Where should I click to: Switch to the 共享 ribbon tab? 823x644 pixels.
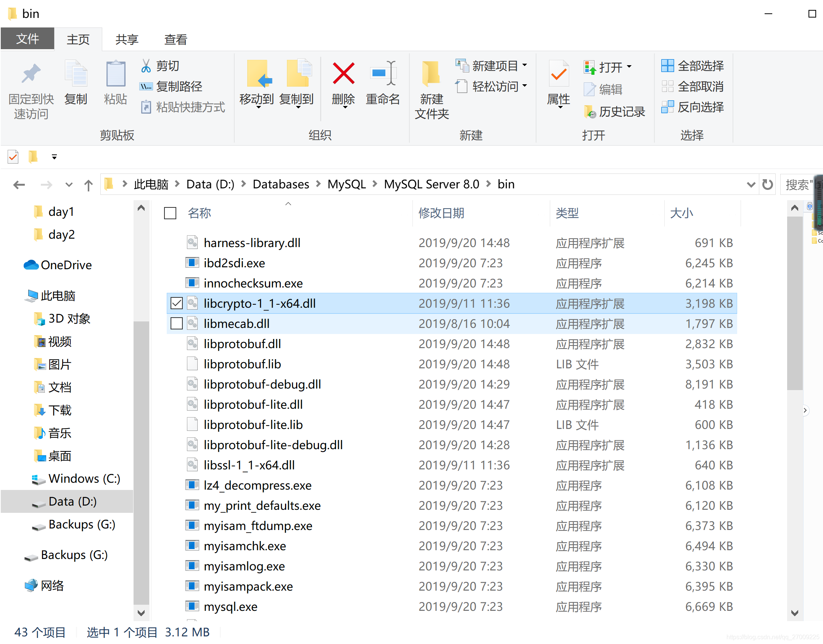127,39
